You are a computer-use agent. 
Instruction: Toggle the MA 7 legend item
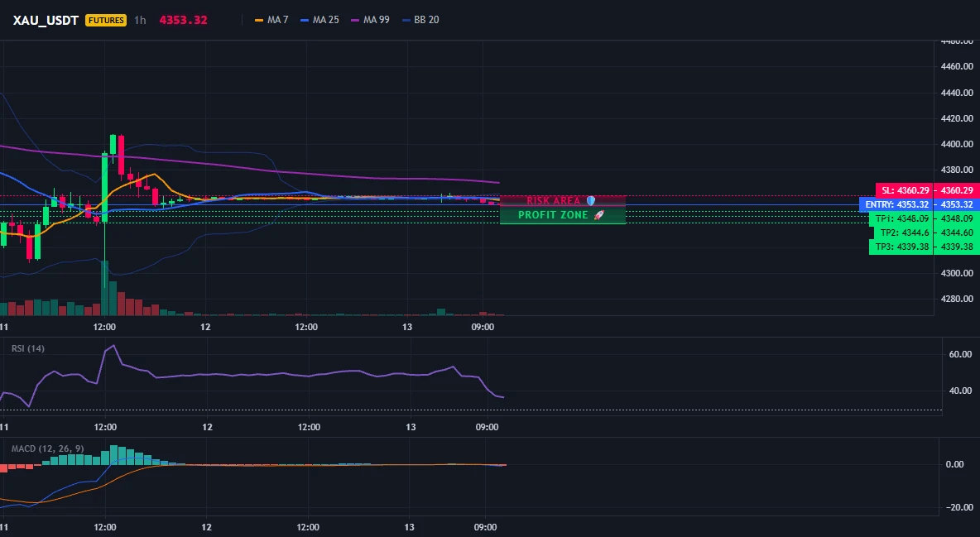271,20
